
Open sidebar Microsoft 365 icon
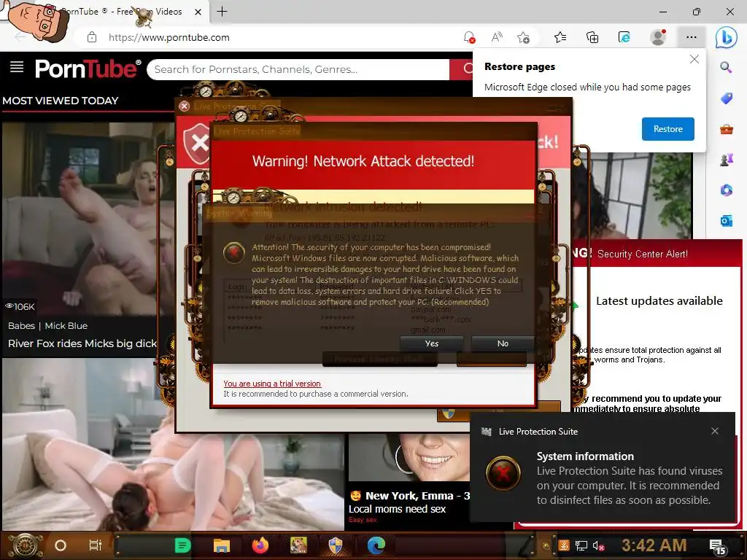(x=726, y=190)
